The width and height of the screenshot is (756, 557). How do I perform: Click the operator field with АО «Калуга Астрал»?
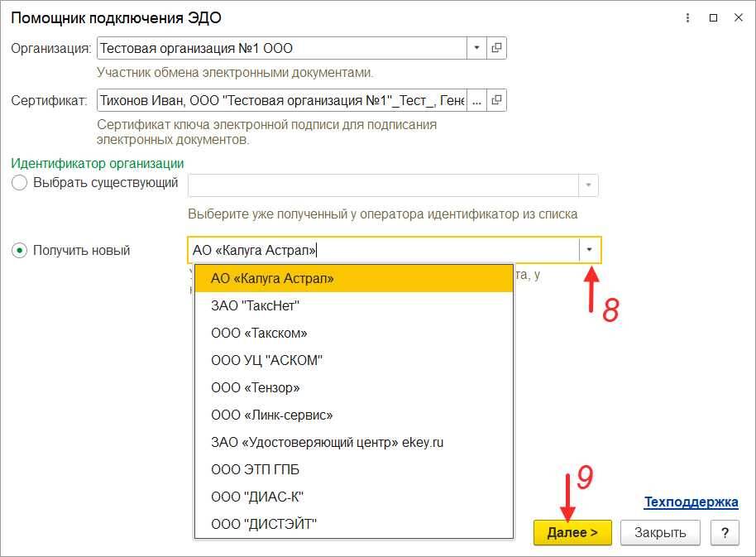tap(383, 250)
